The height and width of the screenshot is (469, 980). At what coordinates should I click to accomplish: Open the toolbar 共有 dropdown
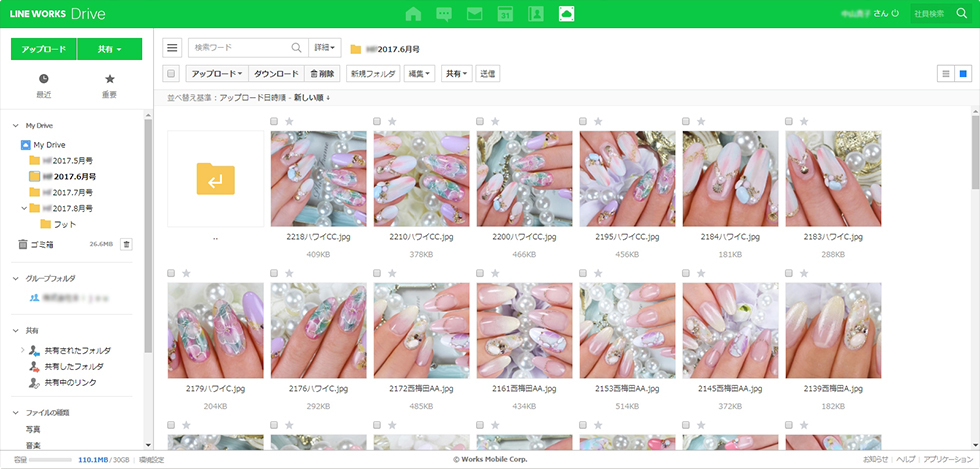[x=457, y=74]
